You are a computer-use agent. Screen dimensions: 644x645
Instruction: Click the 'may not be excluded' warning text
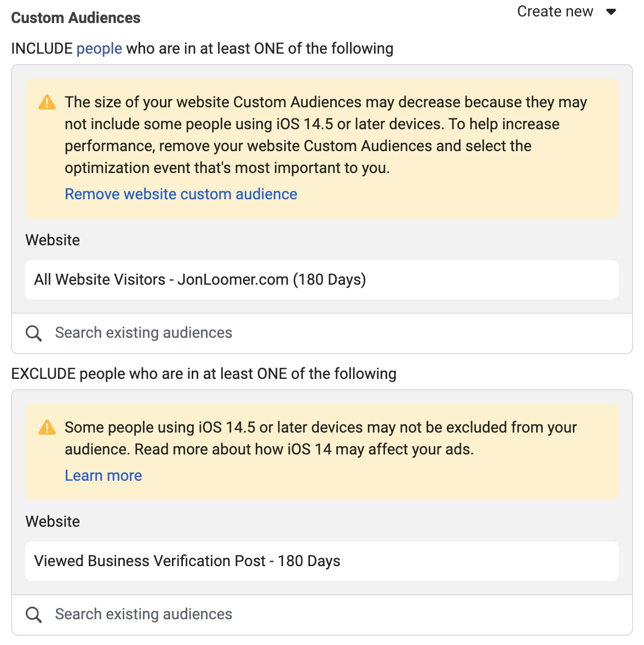(x=320, y=439)
